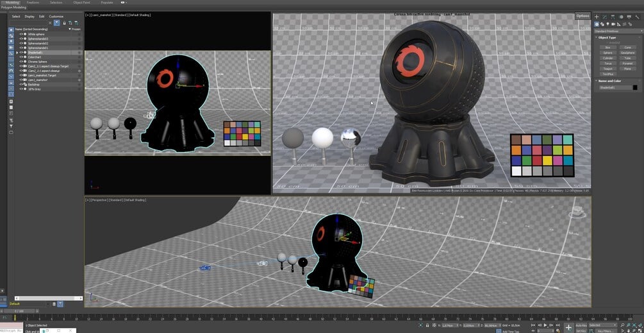Select the Geometry category icon

pos(597,24)
